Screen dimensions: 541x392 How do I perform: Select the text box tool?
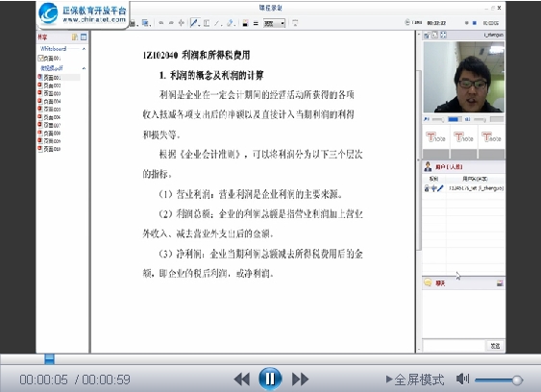pos(207,23)
